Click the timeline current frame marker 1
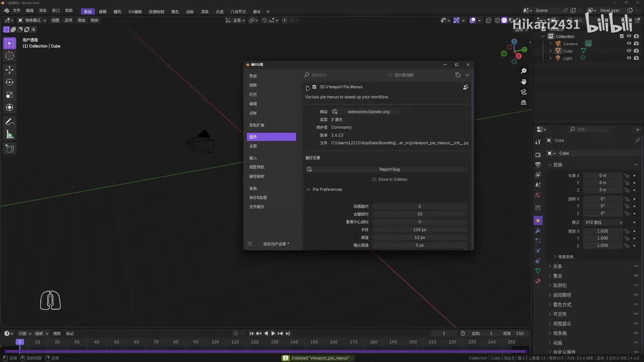Image resolution: width=644 pixels, height=362 pixels. click(20, 342)
